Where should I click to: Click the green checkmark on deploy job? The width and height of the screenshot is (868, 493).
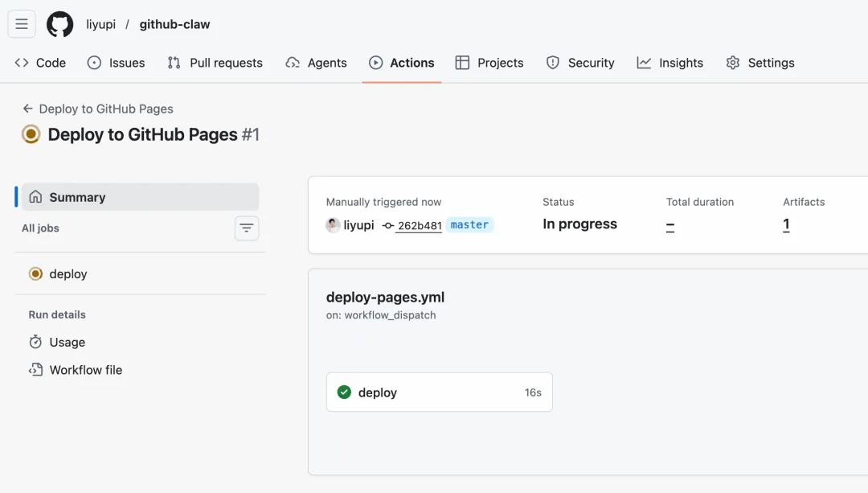click(344, 392)
